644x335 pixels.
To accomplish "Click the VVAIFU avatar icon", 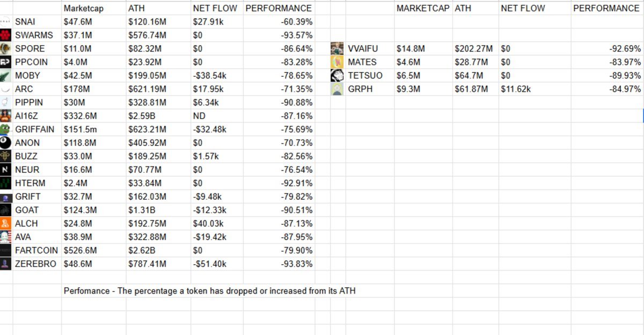I will pos(337,49).
